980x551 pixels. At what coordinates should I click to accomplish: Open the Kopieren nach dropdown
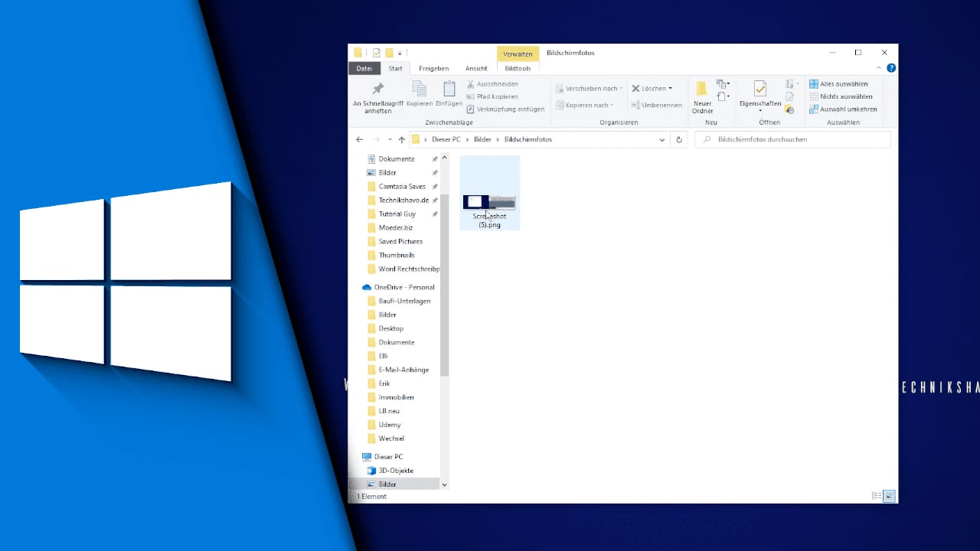point(585,106)
